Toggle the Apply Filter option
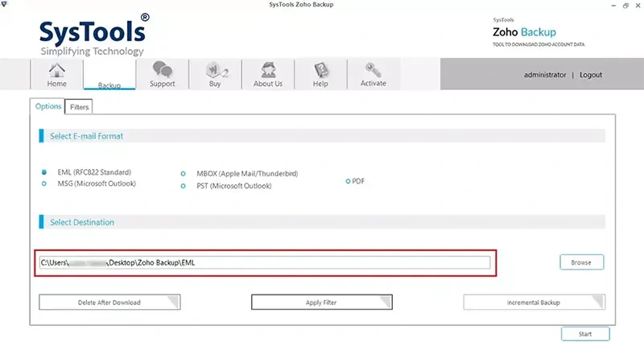 (321, 303)
